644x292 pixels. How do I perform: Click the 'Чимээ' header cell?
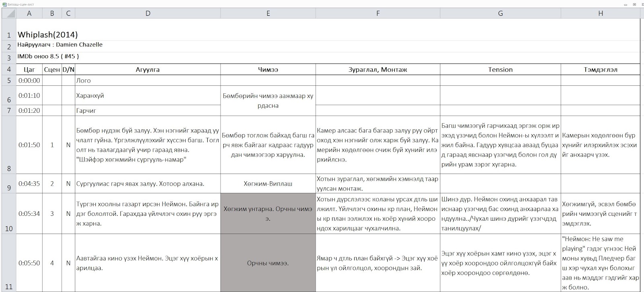click(x=268, y=69)
